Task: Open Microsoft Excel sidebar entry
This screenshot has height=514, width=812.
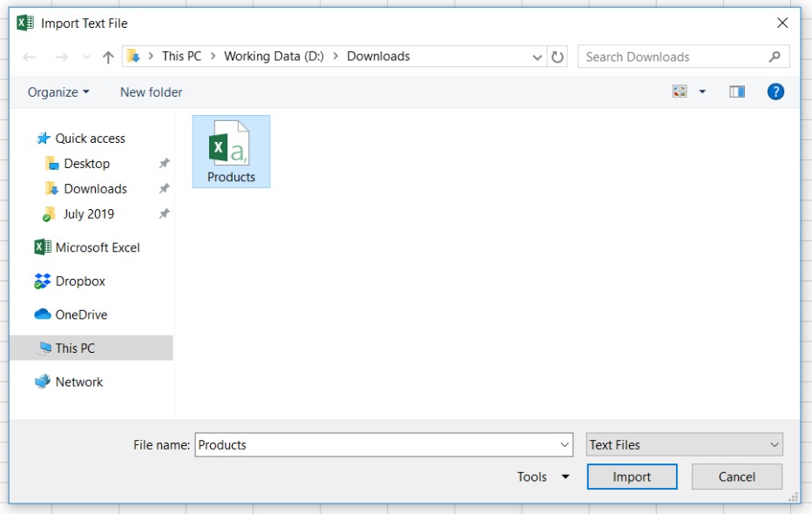Action: [97, 247]
